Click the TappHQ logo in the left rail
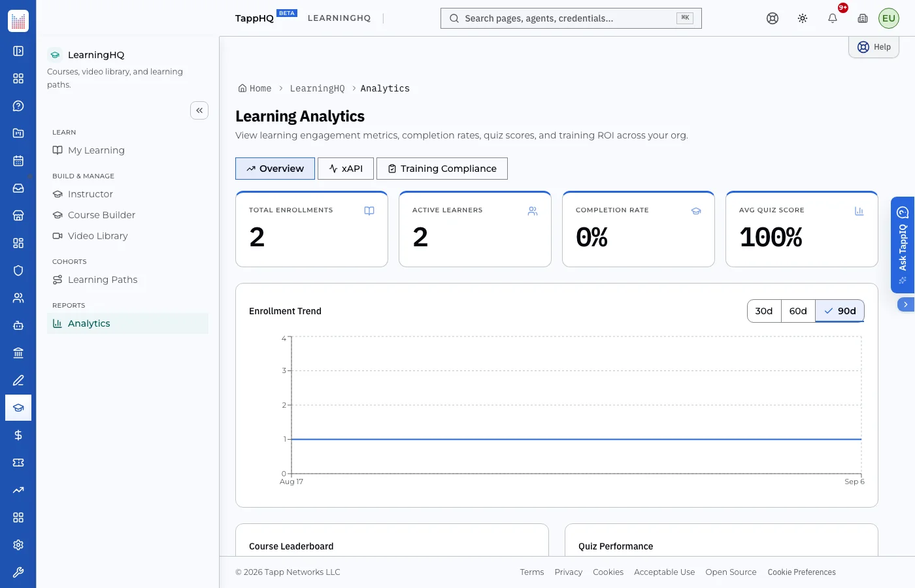The width and height of the screenshot is (915, 588). click(x=18, y=21)
